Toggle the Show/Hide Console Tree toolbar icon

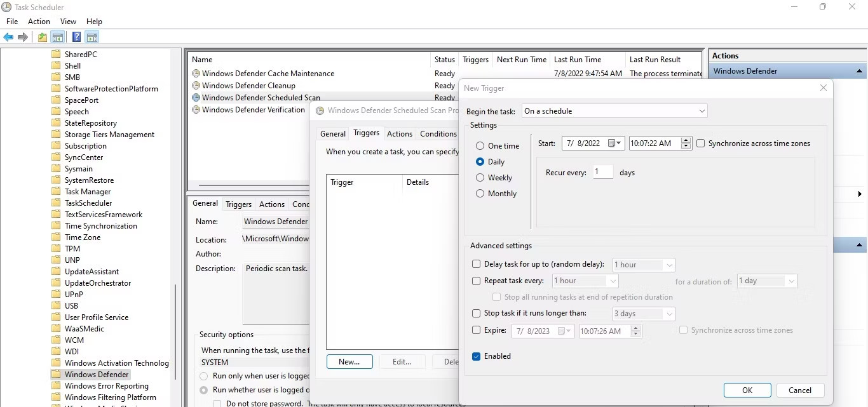pyautogui.click(x=58, y=37)
